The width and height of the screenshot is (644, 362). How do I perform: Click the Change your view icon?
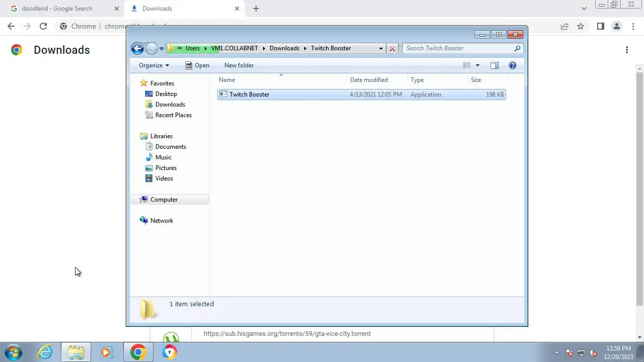tap(467, 65)
